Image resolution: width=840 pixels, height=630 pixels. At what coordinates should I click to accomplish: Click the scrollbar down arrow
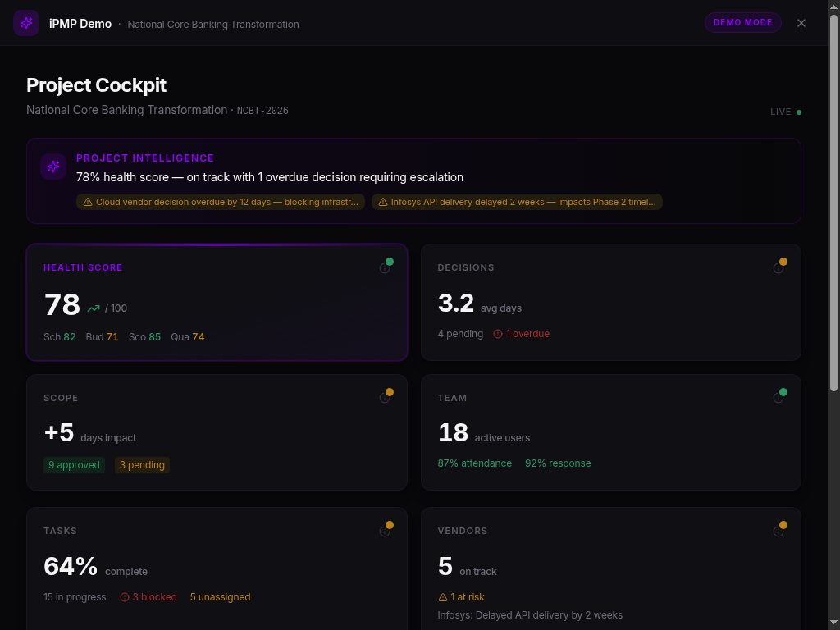coord(833,623)
